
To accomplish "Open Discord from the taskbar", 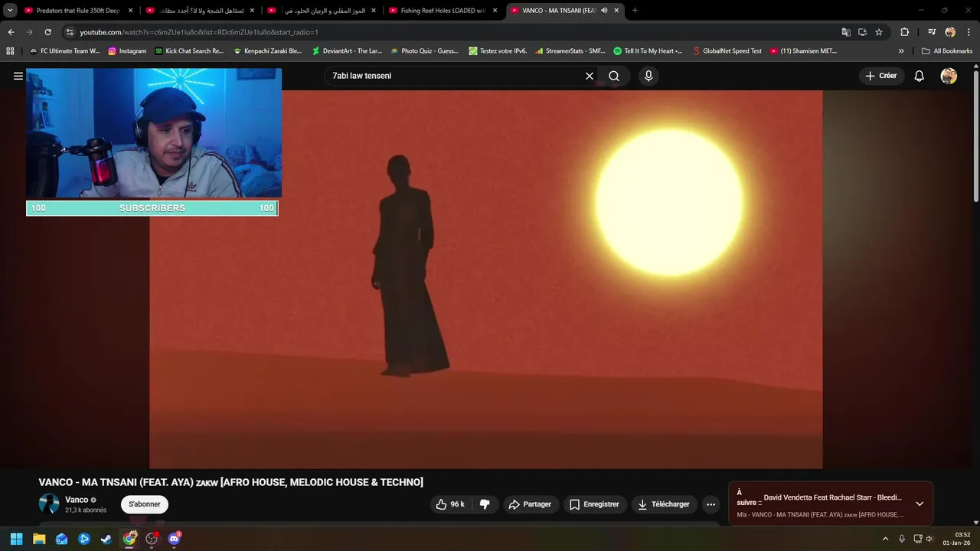I will click(174, 539).
